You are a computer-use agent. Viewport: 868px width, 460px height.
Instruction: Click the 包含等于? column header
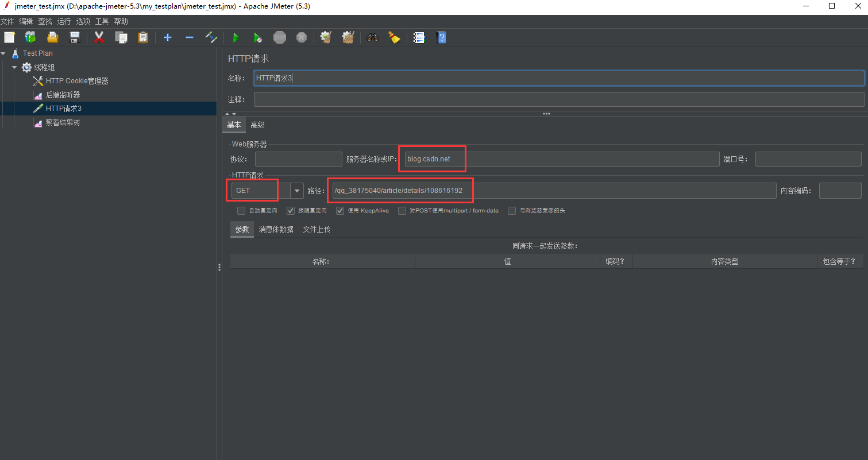point(840,261)
